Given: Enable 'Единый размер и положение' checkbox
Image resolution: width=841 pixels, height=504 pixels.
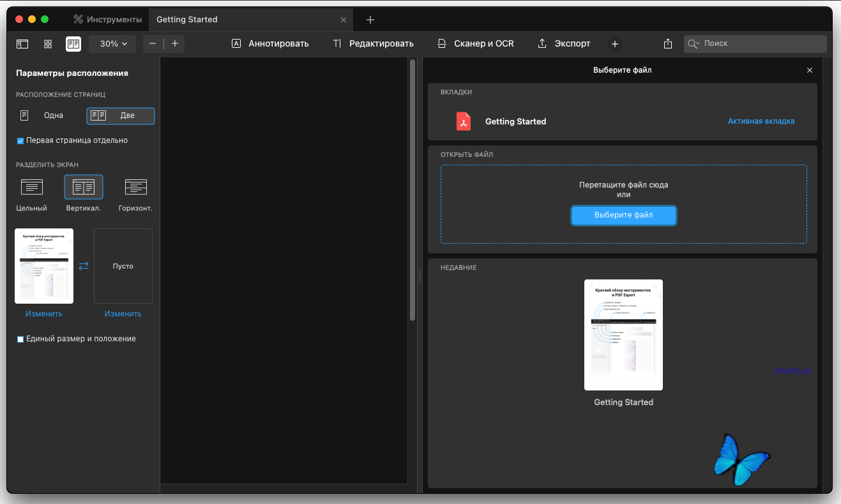Looking at the screenshot, I should [x=20, y=339].
